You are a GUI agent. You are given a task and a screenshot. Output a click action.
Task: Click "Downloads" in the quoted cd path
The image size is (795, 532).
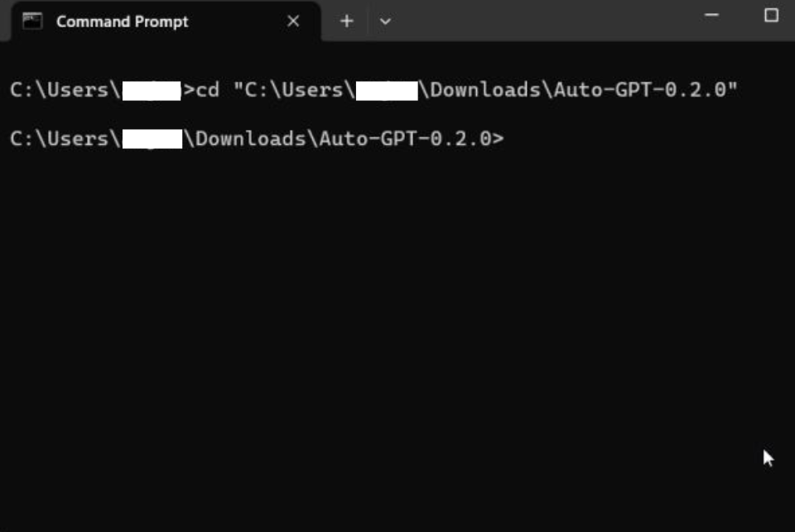click(x=486, y=89)
